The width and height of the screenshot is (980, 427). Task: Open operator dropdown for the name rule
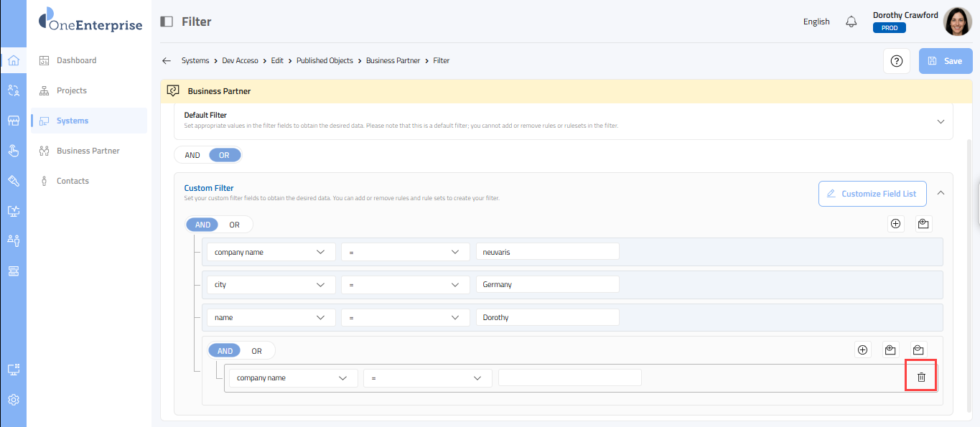[405, 317]
